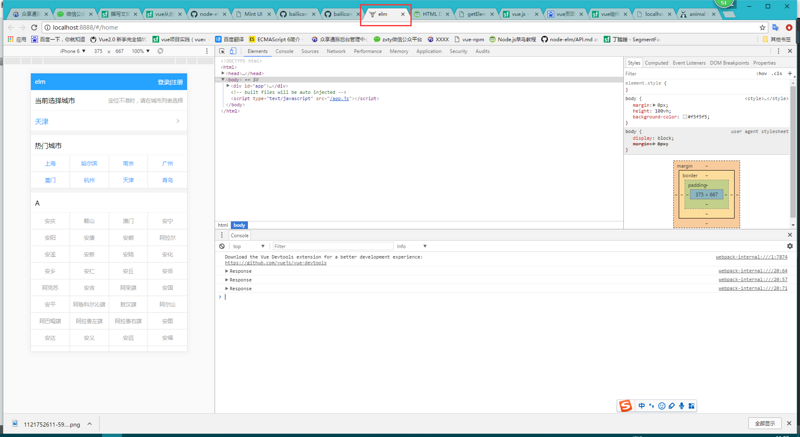Switch to the Network tab

coord(336,51)
